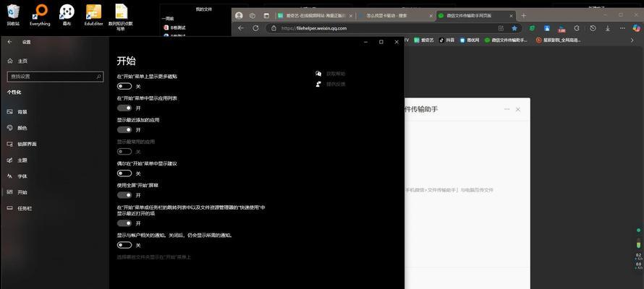
Task: Toggle 在开始菜单上显示更多磁贴 switch
Action: [124, 86]
